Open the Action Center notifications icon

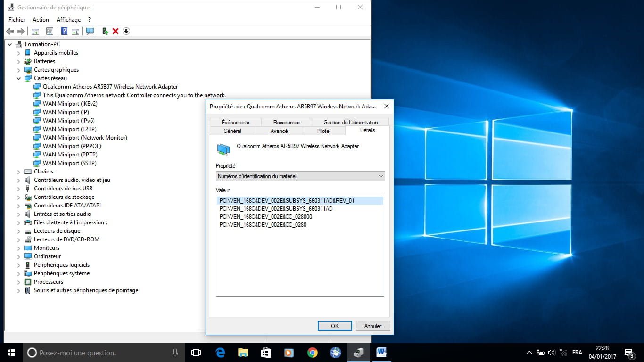[x=629, y=353]
